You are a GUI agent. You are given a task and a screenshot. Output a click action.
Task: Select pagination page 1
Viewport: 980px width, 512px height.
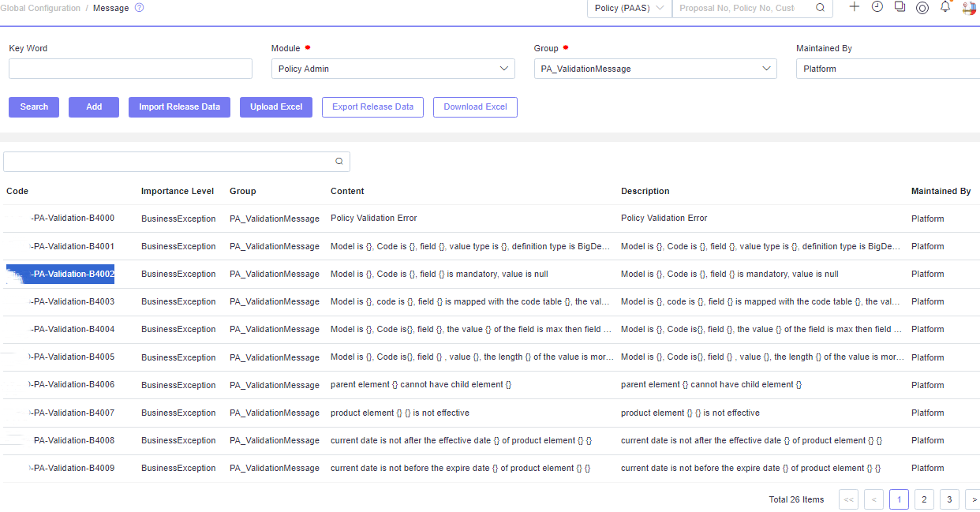pyautogui.click(x=899, y=499)
